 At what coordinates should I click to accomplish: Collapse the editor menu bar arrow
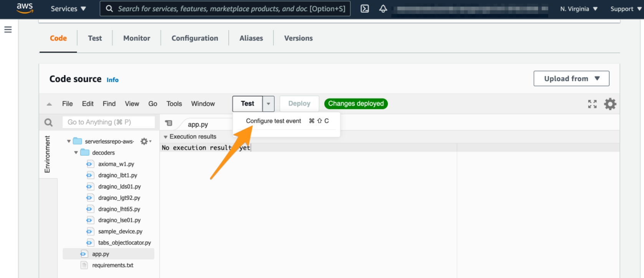tap(49, 104)
